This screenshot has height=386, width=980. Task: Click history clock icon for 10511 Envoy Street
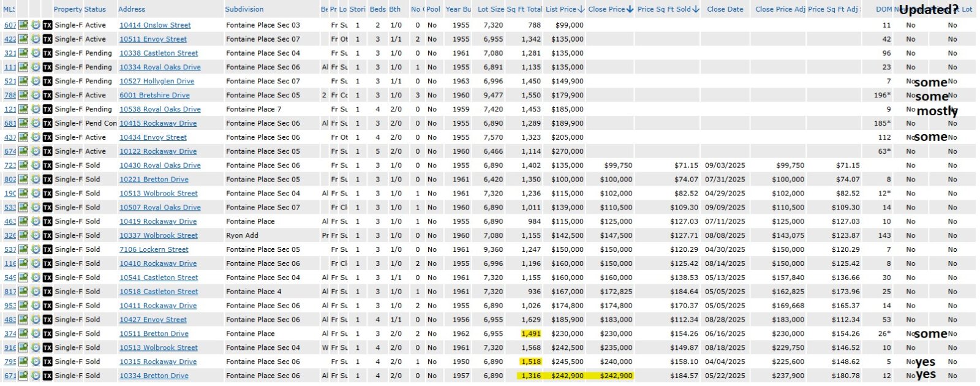[x=36, y=39]
